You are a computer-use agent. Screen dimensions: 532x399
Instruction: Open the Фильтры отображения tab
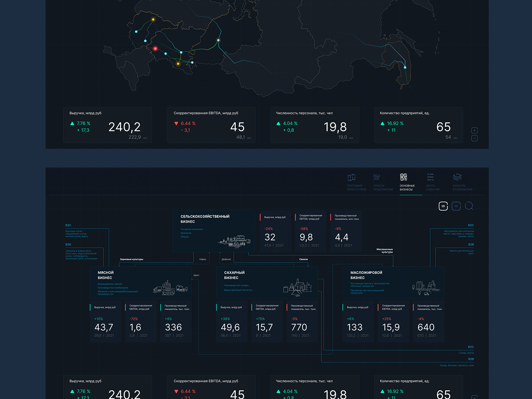click(462, 183)
